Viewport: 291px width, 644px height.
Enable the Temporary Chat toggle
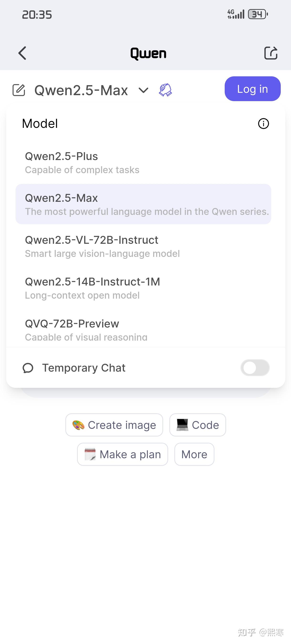(255, 368)
